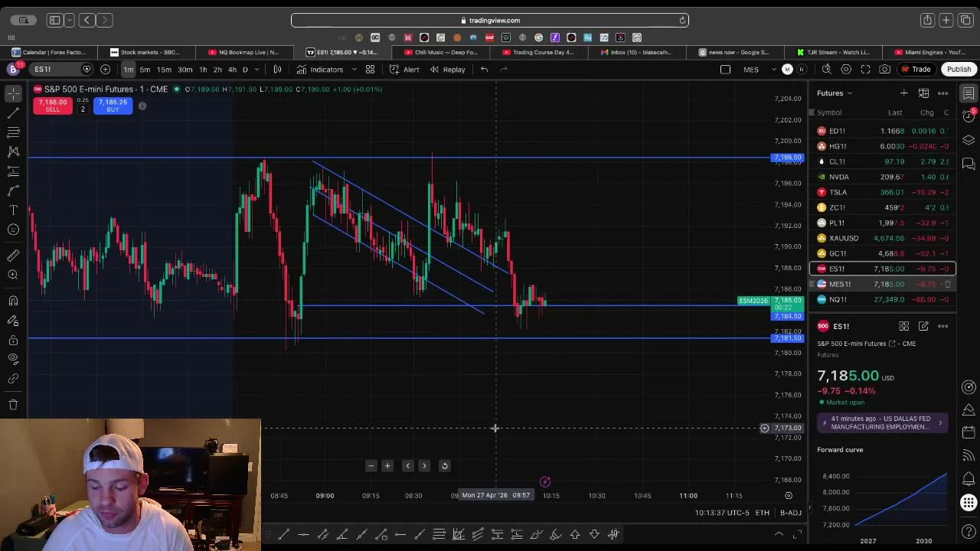Switch to the 30m timeframe
980x551 pixels.
(x=185, y=70)
